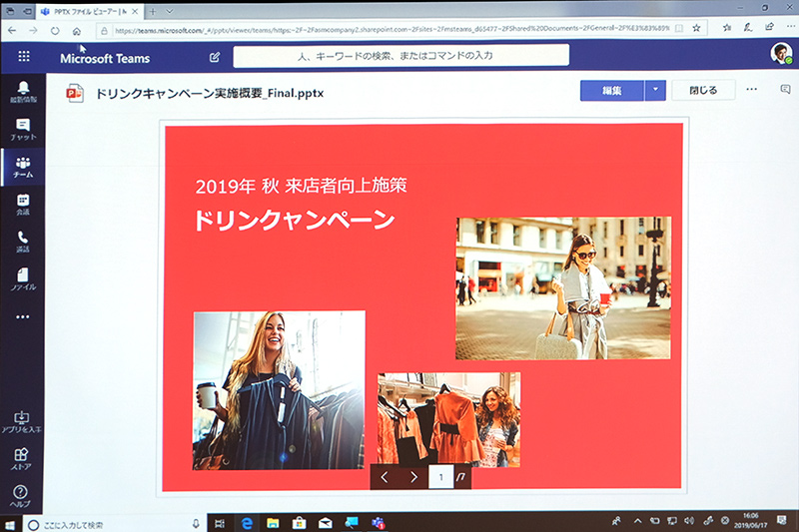
Task: Open Teams from the taskbar
Action: click(x=379, y=522)
